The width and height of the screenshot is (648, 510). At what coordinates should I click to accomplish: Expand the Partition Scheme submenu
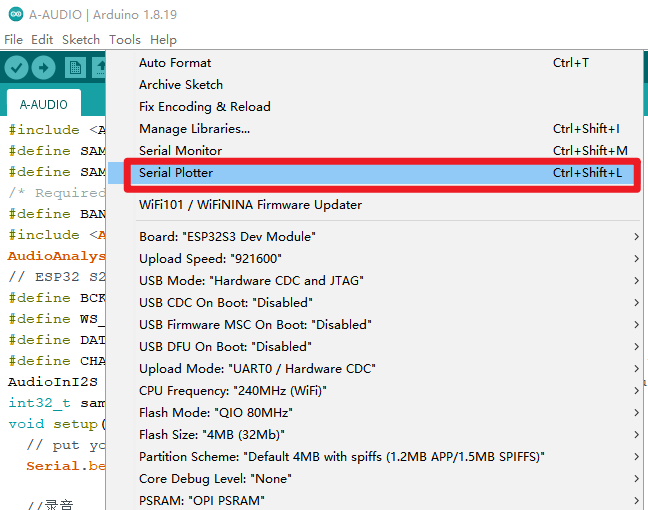pos(375,457)
